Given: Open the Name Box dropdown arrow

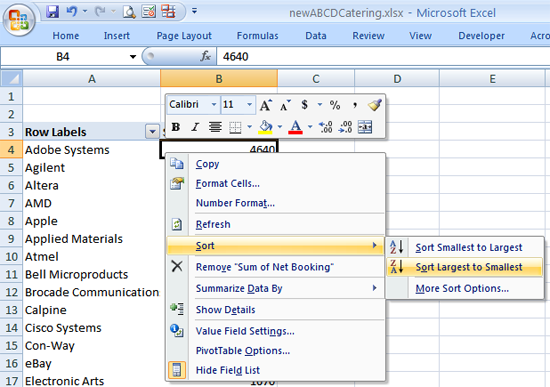Looking at the screenshot, I should click(133, 57).
